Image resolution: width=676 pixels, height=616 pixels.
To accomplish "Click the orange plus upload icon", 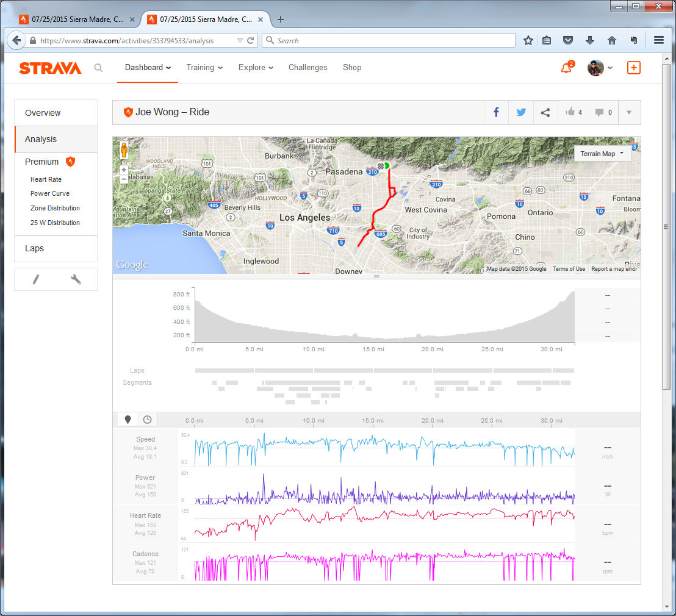I will click(x=633, y=68).
